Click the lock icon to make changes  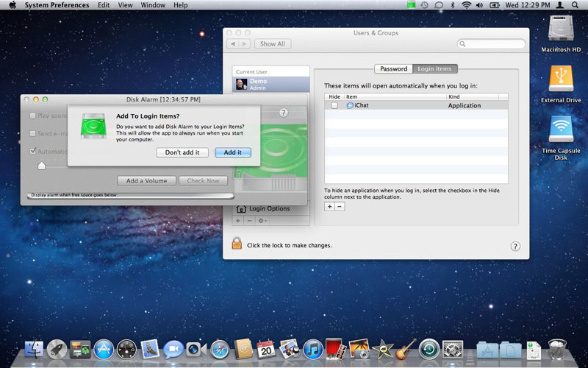[x=237, y=244]
